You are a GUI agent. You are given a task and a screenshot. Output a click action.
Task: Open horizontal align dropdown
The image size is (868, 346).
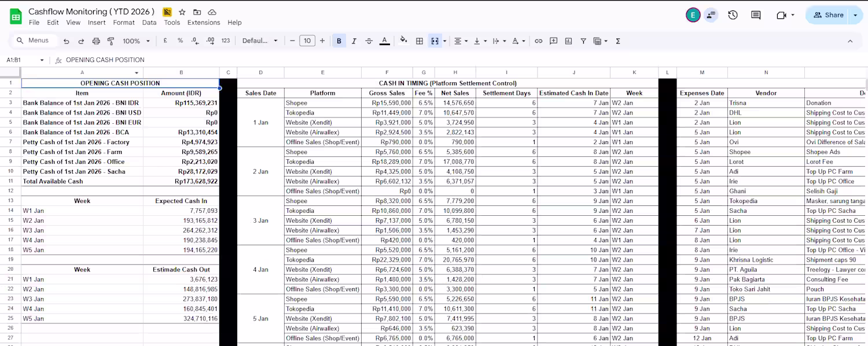click(461, 41)
